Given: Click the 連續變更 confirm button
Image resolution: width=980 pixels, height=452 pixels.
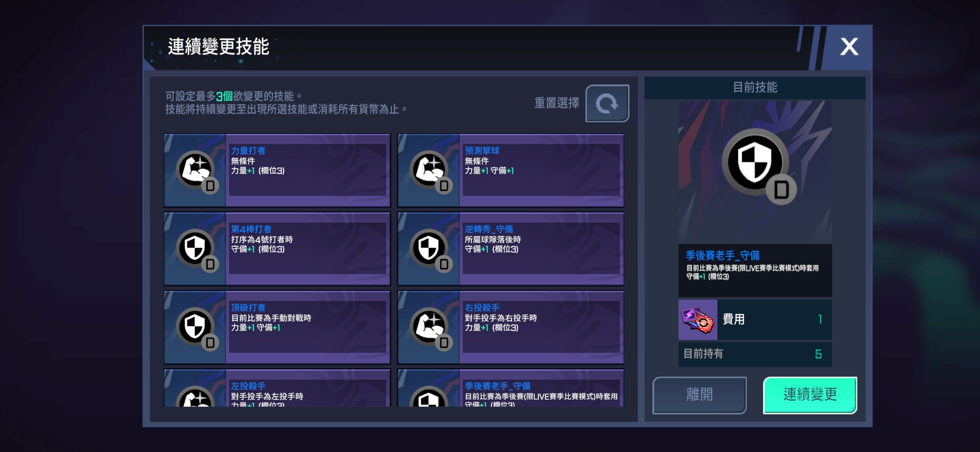Looking at the screenshot, I should coord(810,395).
